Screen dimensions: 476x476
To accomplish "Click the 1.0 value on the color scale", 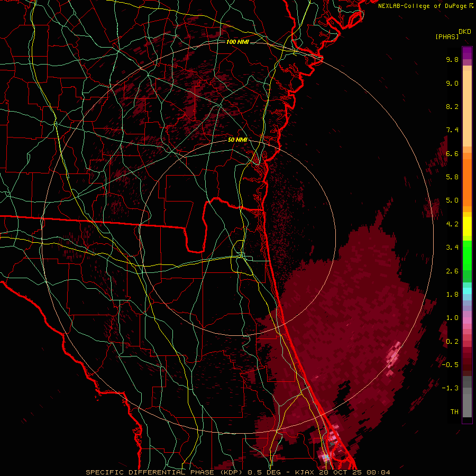I will (452, 318).
